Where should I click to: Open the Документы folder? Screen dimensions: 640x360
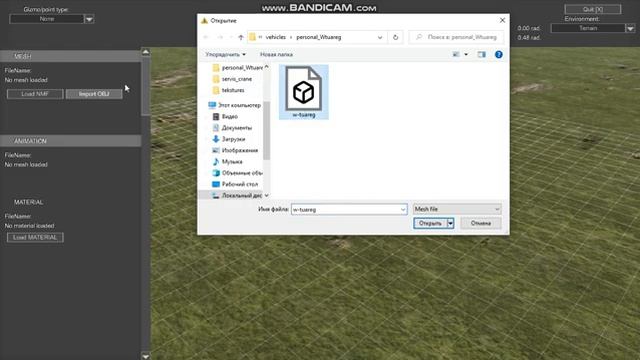coord(232,128)
